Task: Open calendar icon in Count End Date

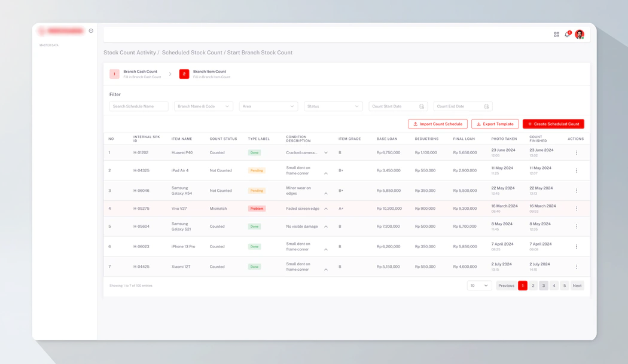Action: coord(486,106)
